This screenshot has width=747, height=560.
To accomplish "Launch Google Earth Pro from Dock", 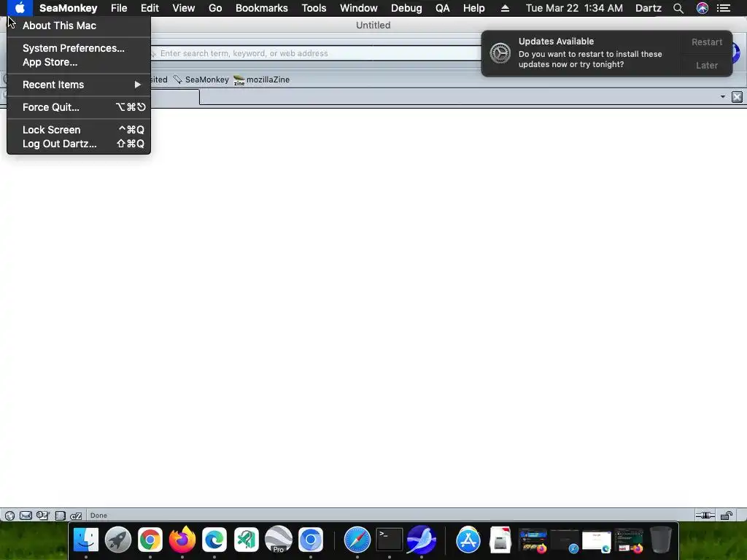I will point(278,540).
